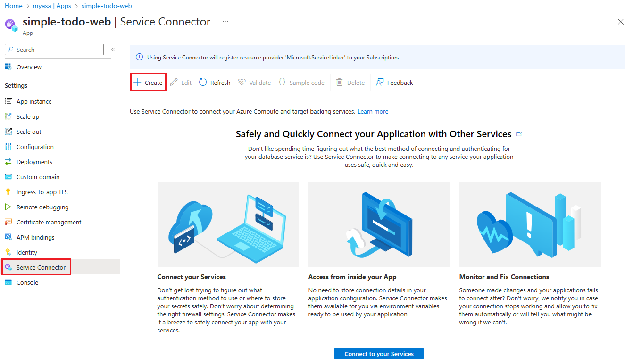Open Sample code from the toolbar
This screenshot has height=364, width=625.
tap(301, 83)
